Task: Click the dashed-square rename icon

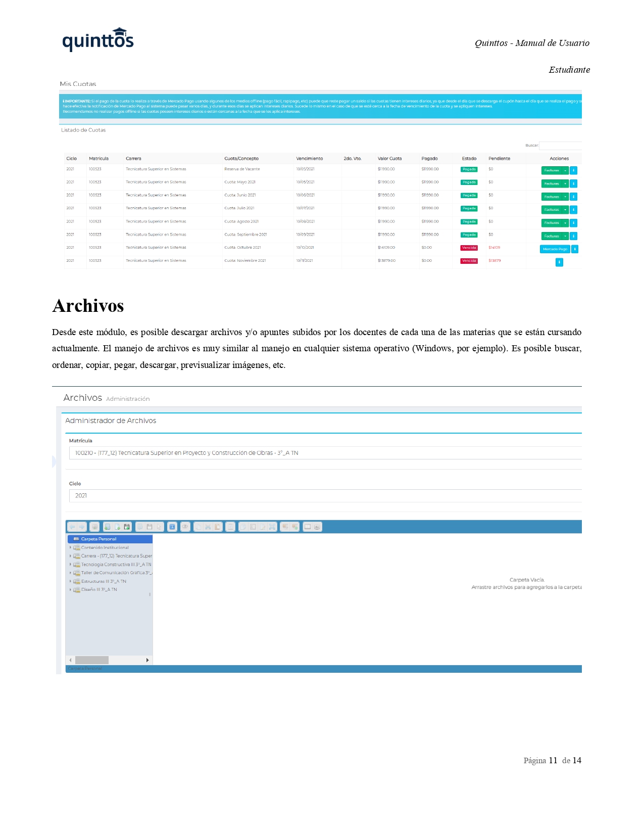Action: point(253,527)
